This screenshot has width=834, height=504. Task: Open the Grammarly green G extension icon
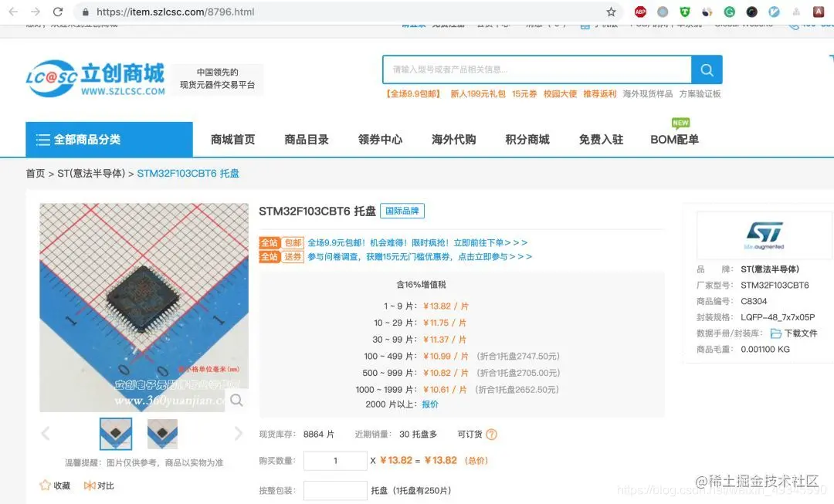(x=729, y=12)
